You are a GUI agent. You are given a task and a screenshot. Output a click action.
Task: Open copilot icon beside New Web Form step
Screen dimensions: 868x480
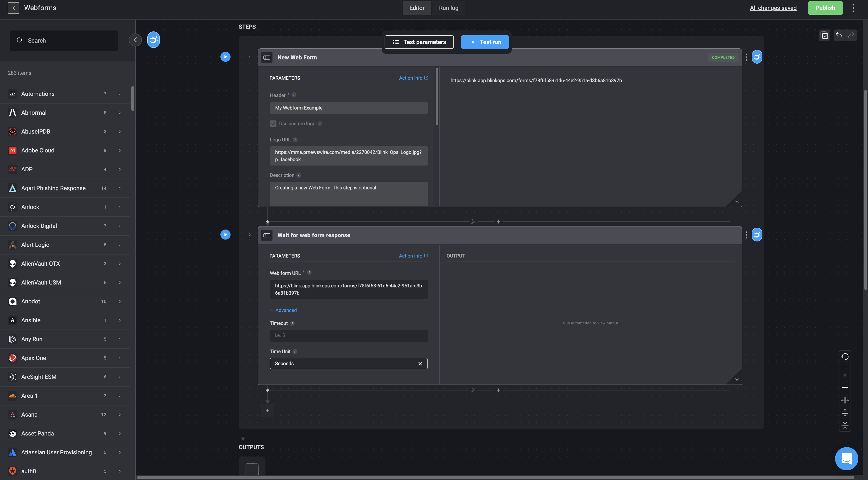click(x=757, y=57)
